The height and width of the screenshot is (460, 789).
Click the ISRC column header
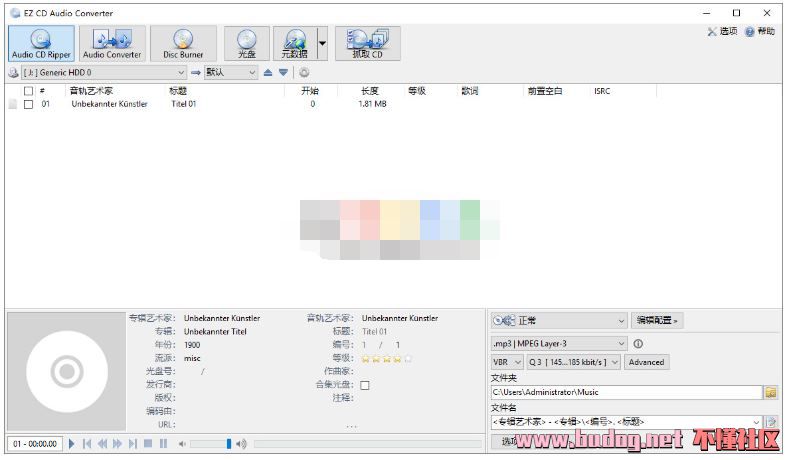point(602,91)
